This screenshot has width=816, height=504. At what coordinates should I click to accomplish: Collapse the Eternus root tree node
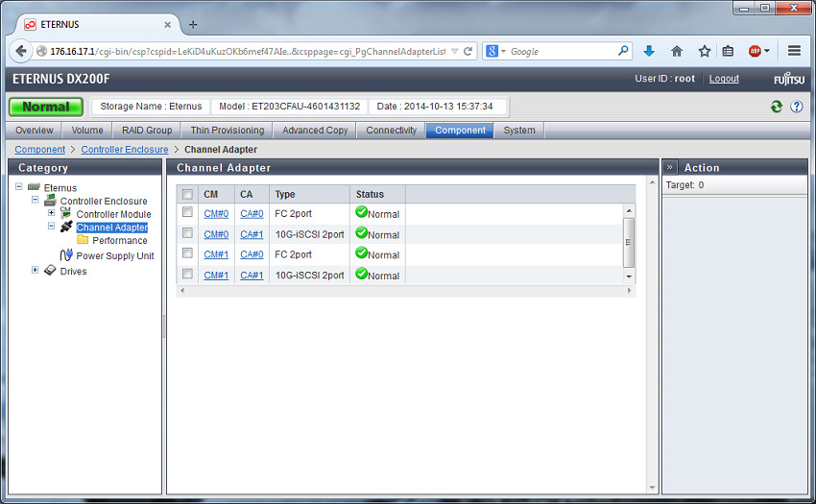click(19, 186)
